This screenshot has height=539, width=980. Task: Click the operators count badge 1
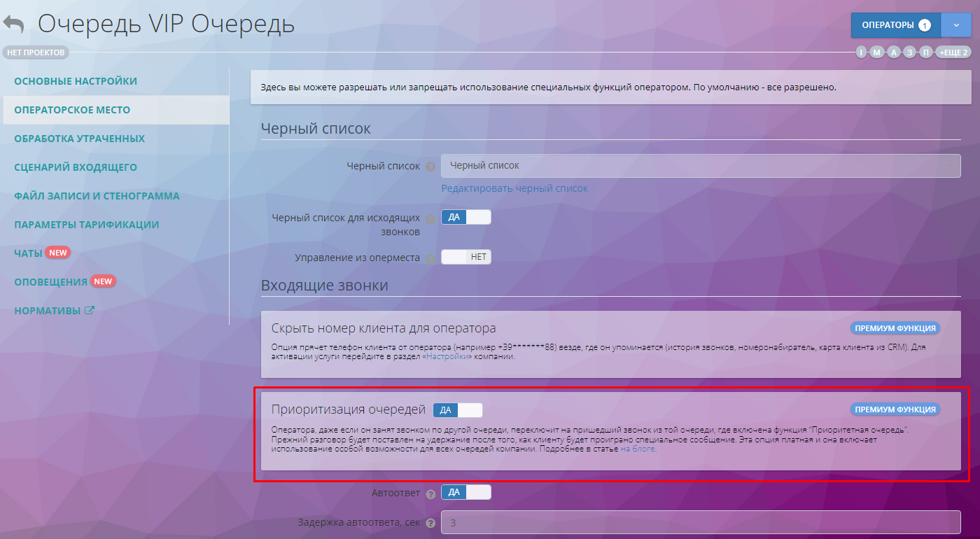925,25
